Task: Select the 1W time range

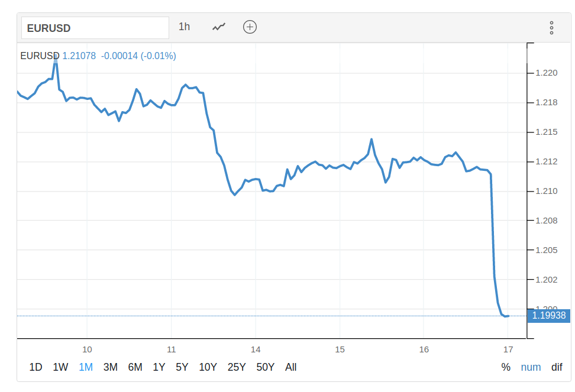Action: point(60,367)
